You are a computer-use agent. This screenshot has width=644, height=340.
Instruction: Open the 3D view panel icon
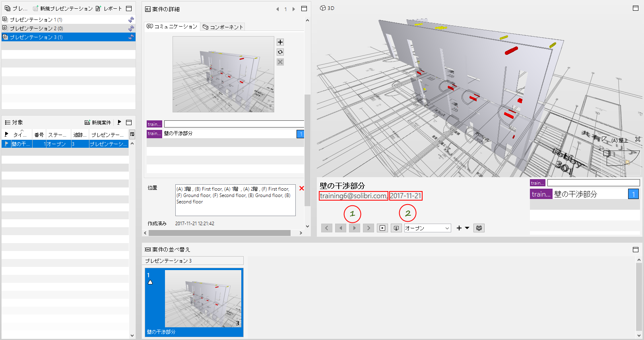pyautogui.click(x=323, y=8)
